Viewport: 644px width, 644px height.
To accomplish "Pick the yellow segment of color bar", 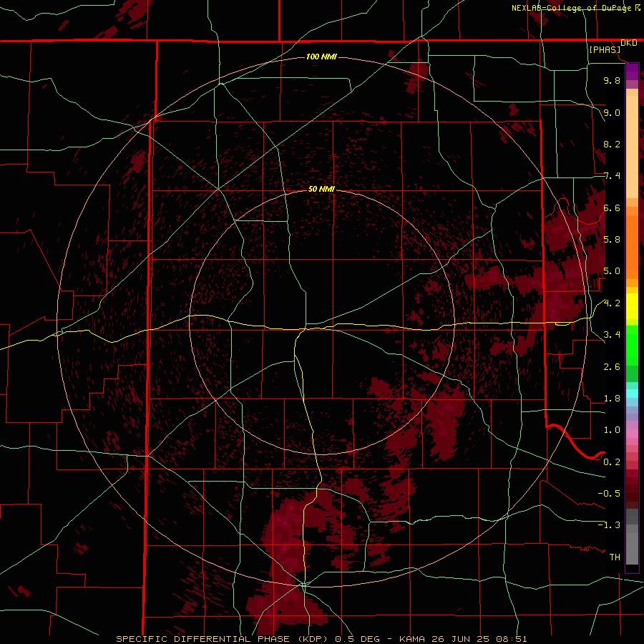I will coord(632,306).
